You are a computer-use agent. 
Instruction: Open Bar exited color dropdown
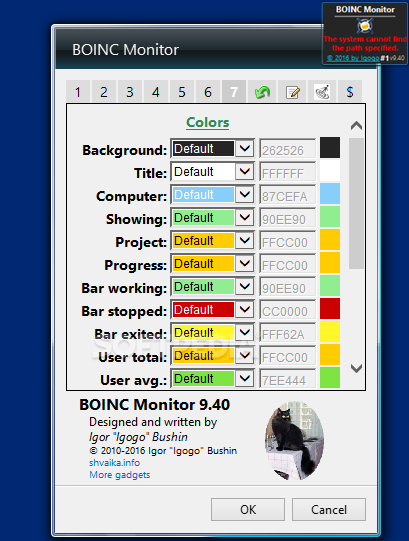(213, 333)
